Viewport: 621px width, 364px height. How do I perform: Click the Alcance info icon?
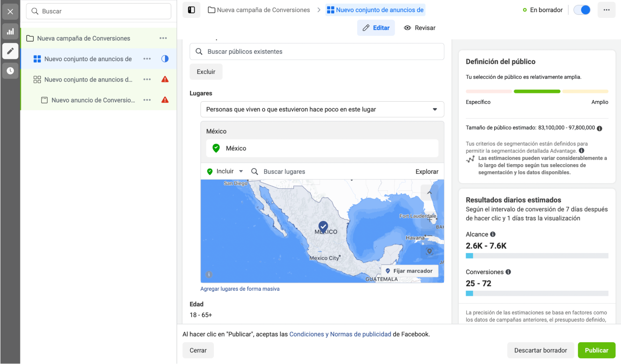(493, 234)
